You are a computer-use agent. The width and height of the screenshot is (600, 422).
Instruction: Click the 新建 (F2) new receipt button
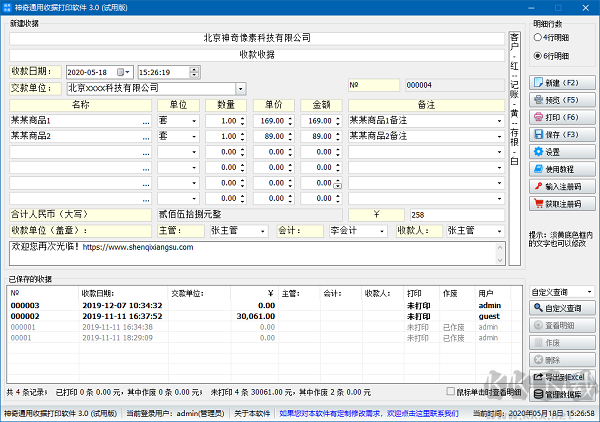pos(561,83)
